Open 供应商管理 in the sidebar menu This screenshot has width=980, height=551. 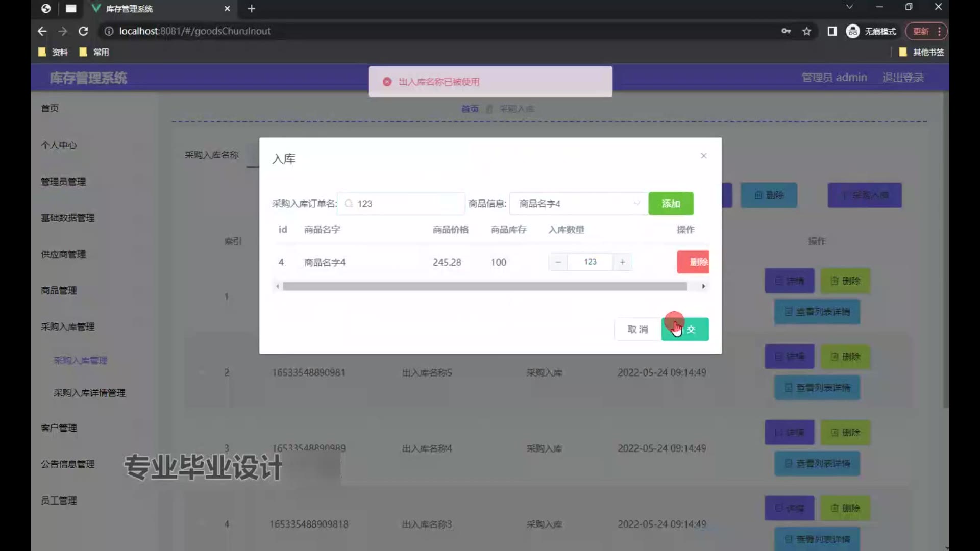(63, 254)
